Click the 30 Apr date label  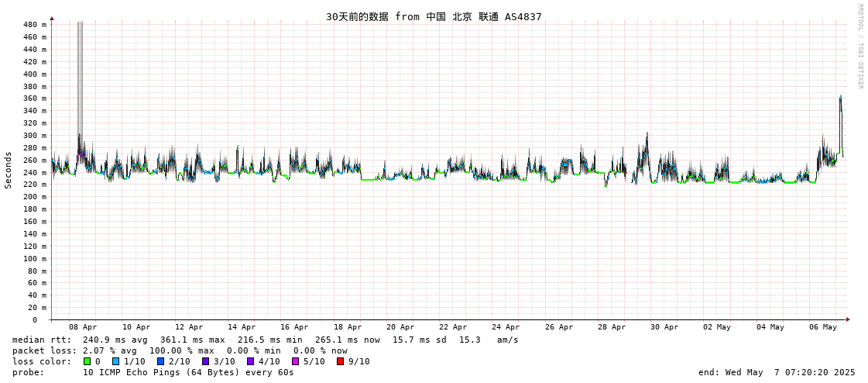click(x=664, y=328)
